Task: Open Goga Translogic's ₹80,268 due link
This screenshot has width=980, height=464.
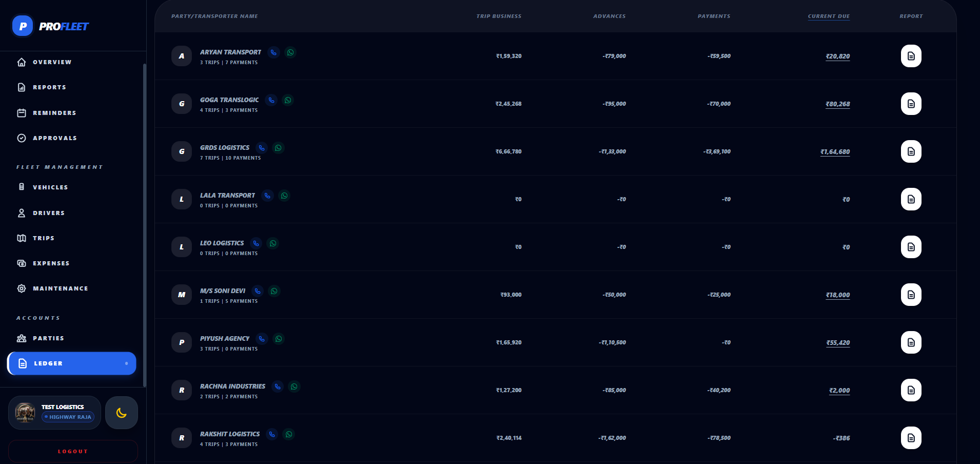Action: pos(837,104)
